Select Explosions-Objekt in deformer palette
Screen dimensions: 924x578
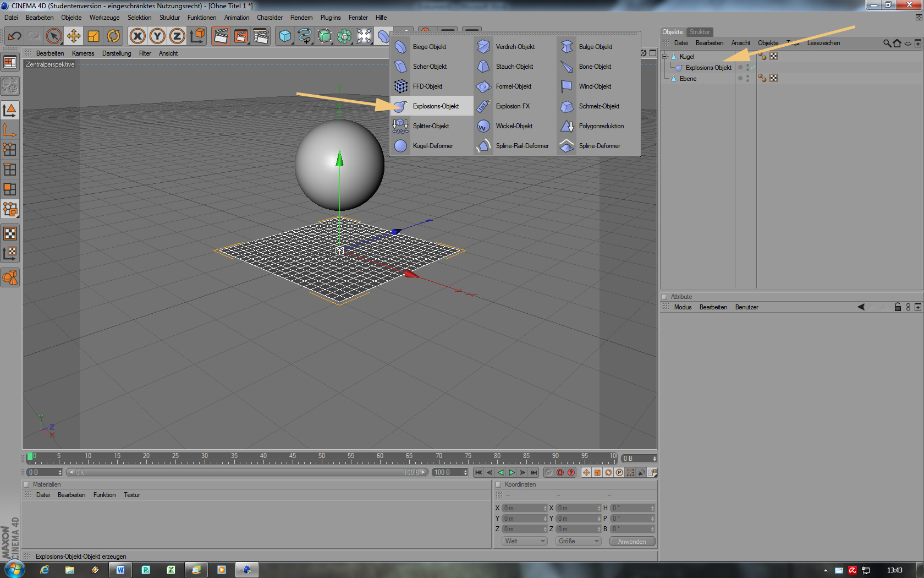click(432, 106)
